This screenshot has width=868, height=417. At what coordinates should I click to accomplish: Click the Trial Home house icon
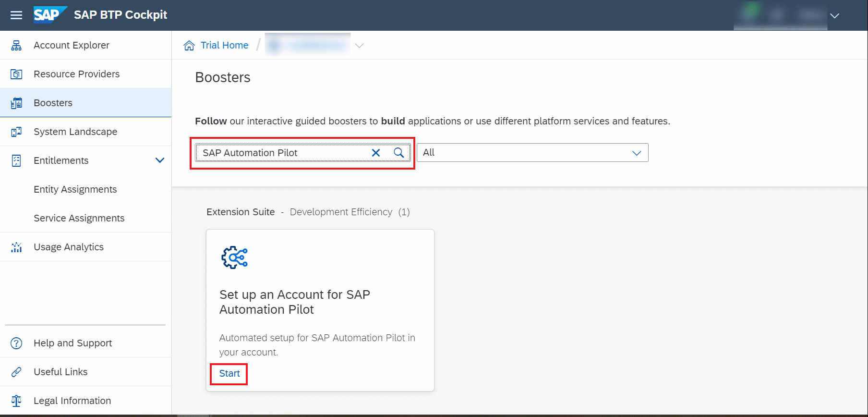189,45
